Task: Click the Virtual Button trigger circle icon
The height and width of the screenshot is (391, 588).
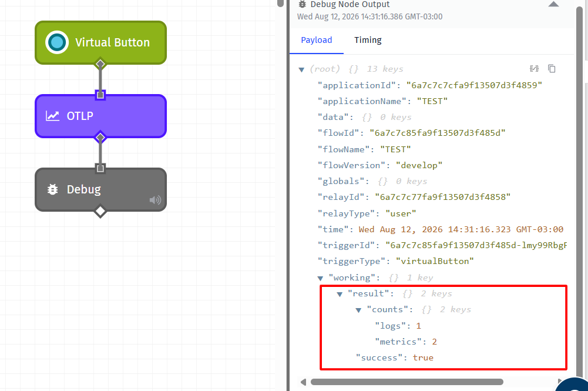Action: [57, 42]
